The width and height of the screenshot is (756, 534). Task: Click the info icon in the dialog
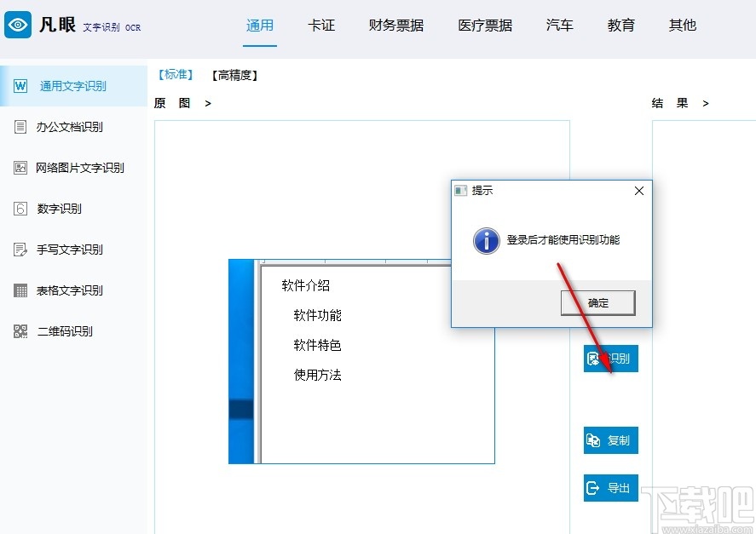pyautogui.click(x=485, y=241)
